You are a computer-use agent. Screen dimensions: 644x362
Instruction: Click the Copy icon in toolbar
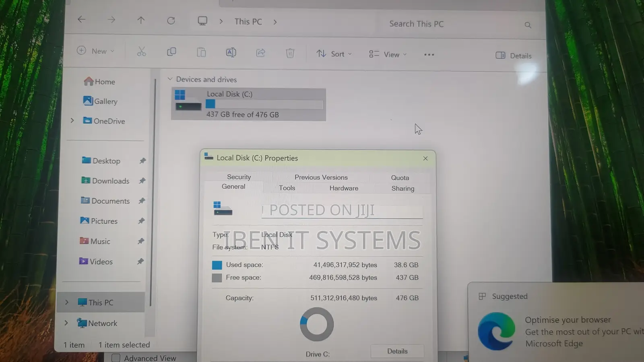pyautogui.click(x=171, y=52)
